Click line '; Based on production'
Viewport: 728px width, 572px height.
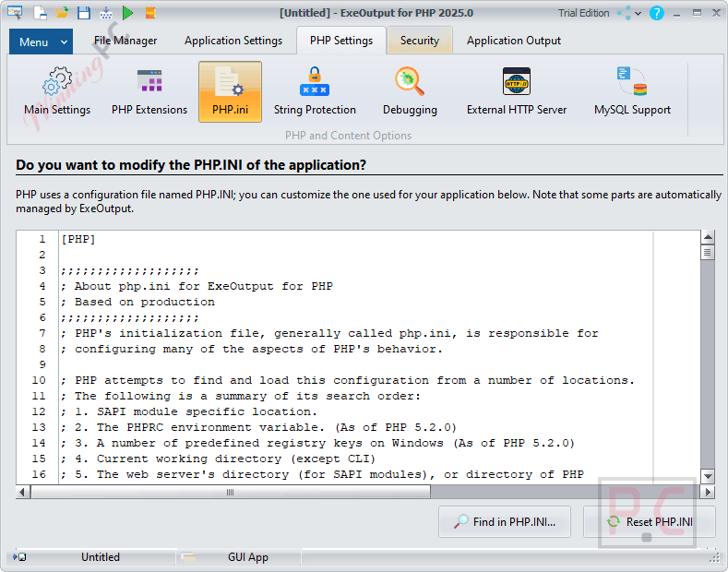tap(137, 303)
